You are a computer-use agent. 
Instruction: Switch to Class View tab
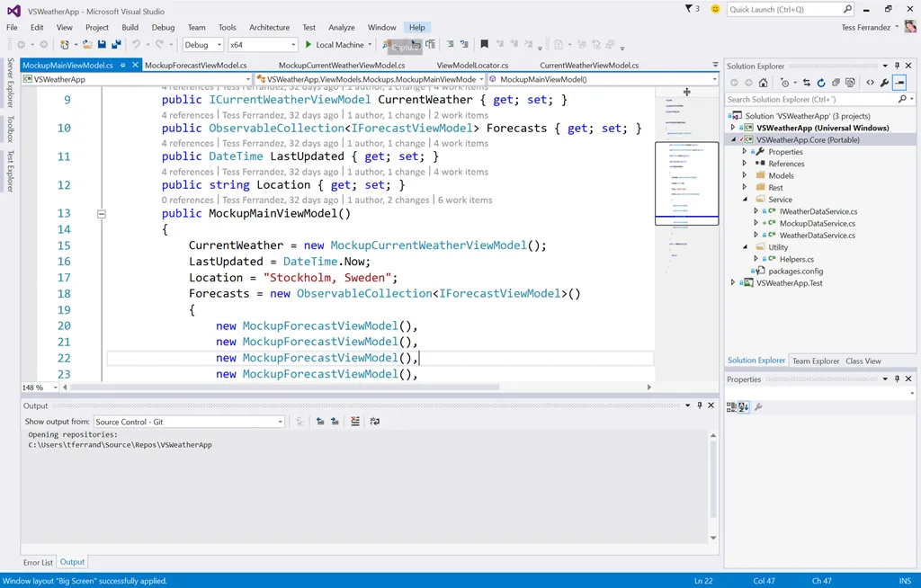point(863,361)
